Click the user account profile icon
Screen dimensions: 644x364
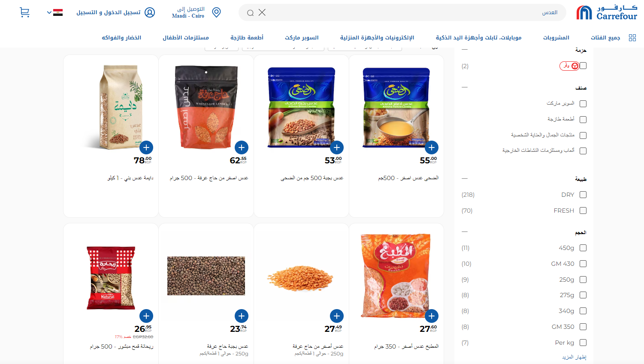click(150, 12)
